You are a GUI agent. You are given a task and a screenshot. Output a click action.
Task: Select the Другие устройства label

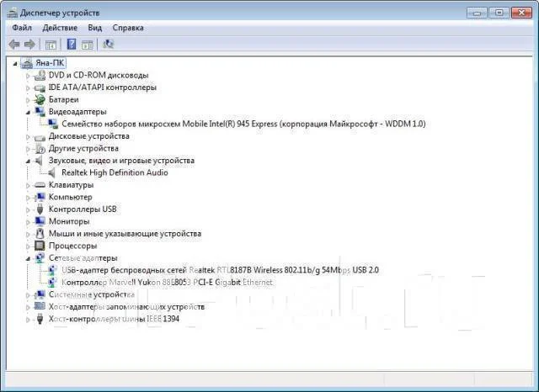(83, 148)
